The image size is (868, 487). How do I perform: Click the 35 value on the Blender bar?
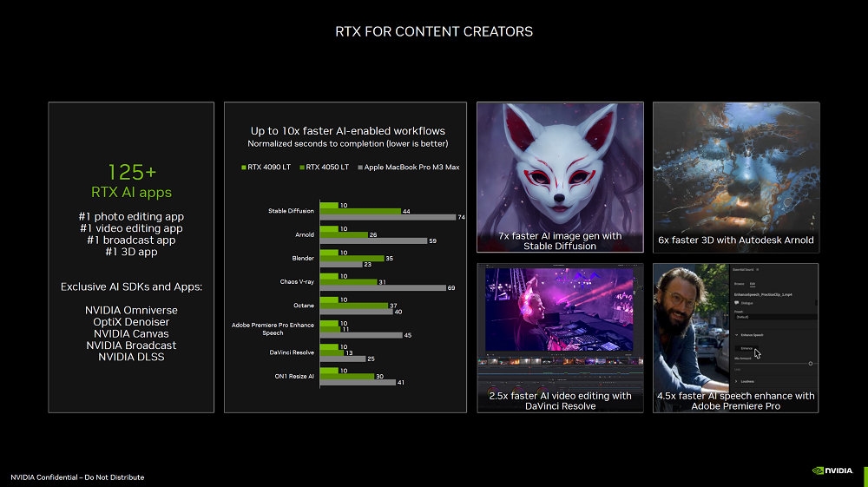tap(389, 259)
